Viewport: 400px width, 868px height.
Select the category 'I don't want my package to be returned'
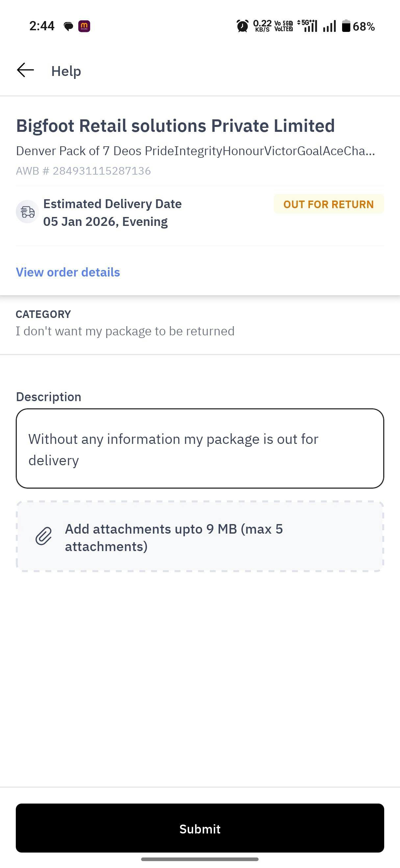[125, 331]
